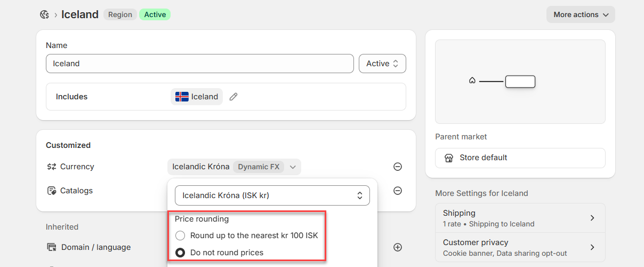The width and height of the screenshot is (644, 267).
Task: Click the Markets globe icon in breadcrumb
Action: (x=45, y=14)
